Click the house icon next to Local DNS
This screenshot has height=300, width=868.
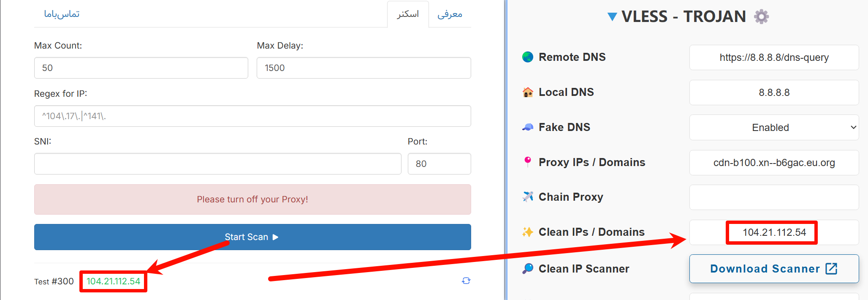click(528, 92)
